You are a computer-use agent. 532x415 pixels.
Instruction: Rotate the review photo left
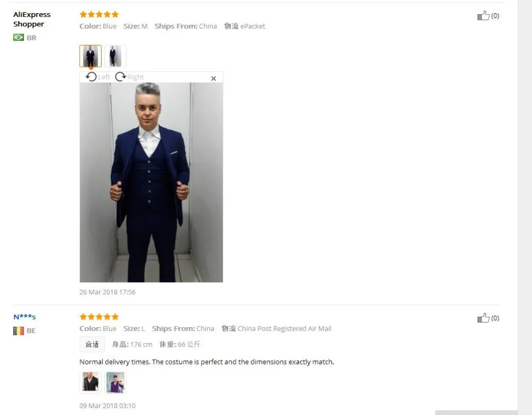[x=98, y=77]
